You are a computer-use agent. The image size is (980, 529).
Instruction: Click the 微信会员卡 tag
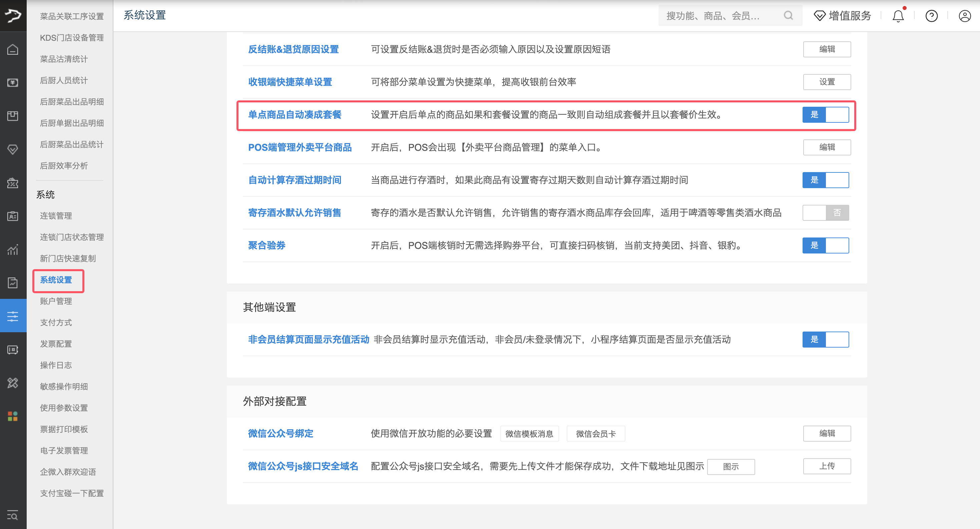coord(596,434)
